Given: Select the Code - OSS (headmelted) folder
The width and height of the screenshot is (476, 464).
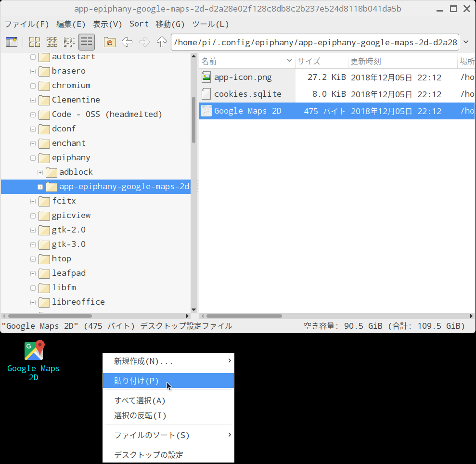Looking at the screenshot, I should coord(107,115).
